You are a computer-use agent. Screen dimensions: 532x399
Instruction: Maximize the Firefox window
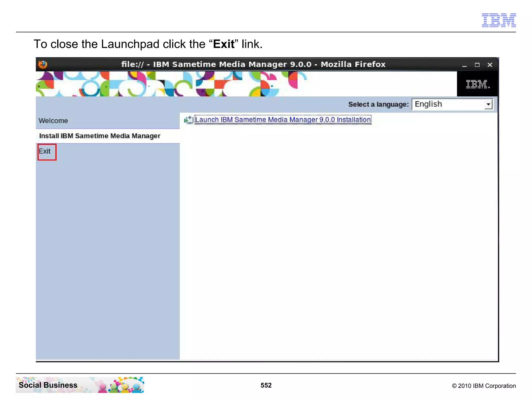pos(477,65)
